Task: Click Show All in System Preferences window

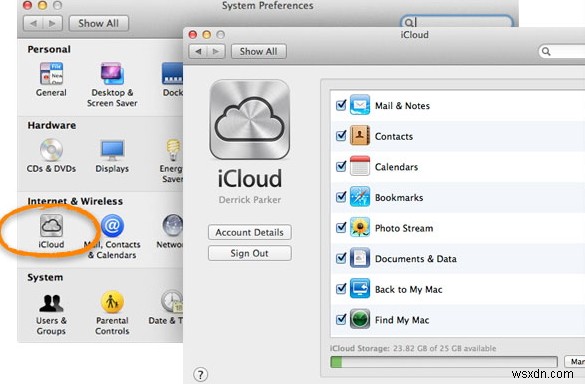Action: pyautogui.click(x=98, y=24)
